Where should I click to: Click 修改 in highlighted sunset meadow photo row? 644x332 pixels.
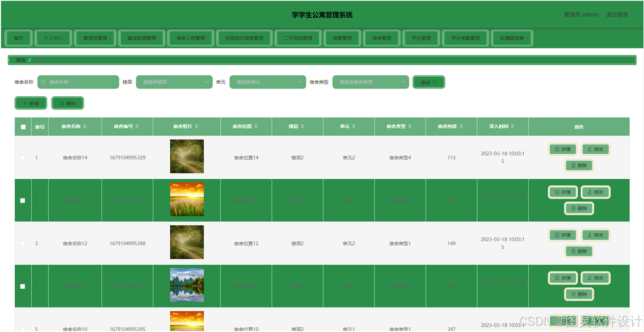pos(595,193)
